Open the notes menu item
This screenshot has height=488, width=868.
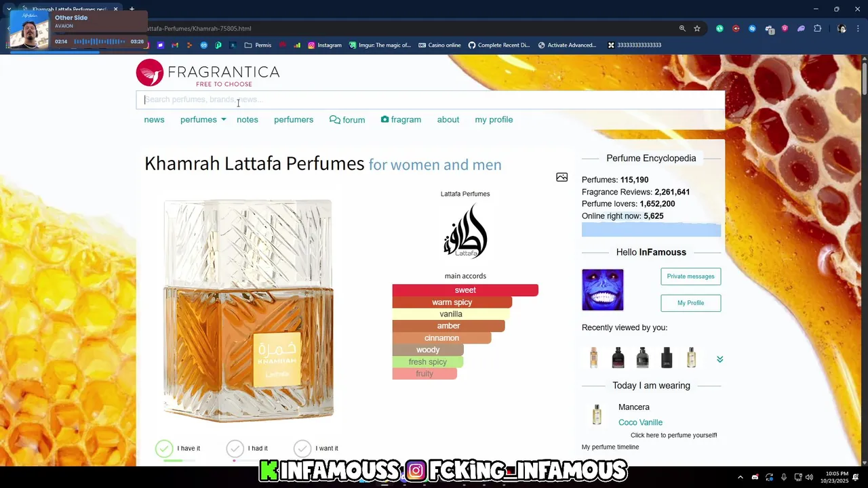pos(248,119)
